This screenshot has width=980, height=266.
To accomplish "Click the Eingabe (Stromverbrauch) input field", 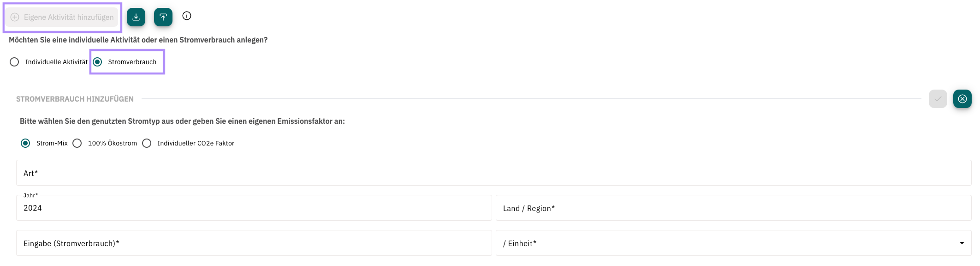I will coord(254,243).
